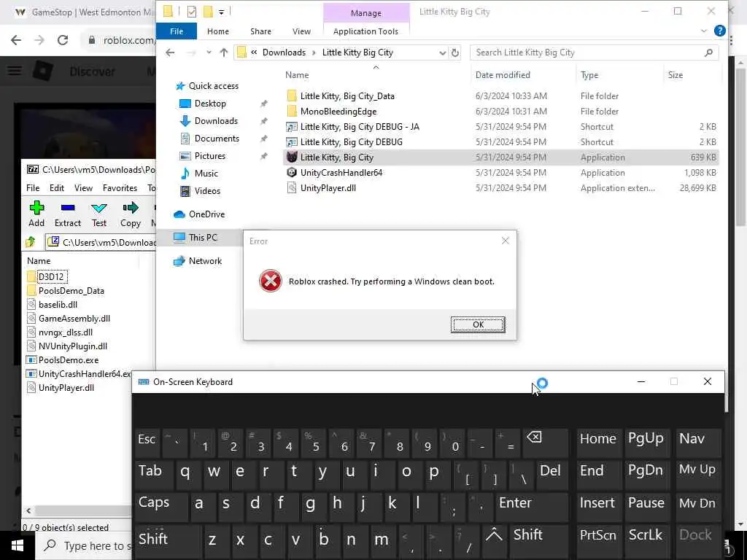The width and height of the screenshot is (747, 560).
Task: Open the View ribbon tab in Explorer
Action: pos(301,31)
